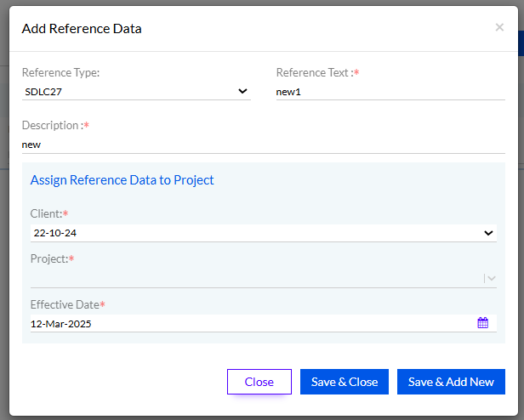
Task: Click the Reference Text label
Action: tap(315, 72)
